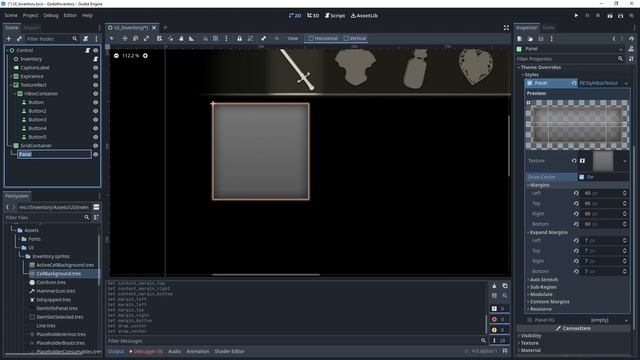Go to previous edited object in Inspector history
The height and width of the screenshot is (360, 640).
(x=614, y=39)
